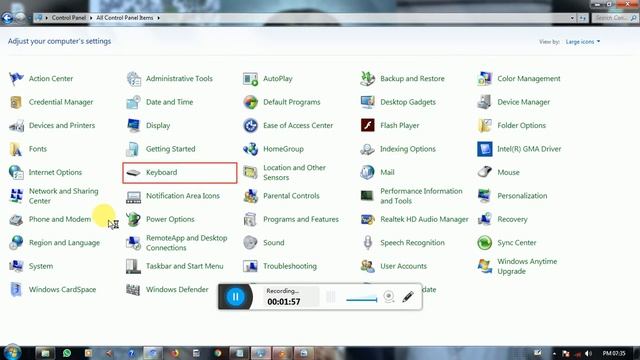The image size is (640, 360).
Task: Click the recorder webcam icon
Action: point(389,296)
